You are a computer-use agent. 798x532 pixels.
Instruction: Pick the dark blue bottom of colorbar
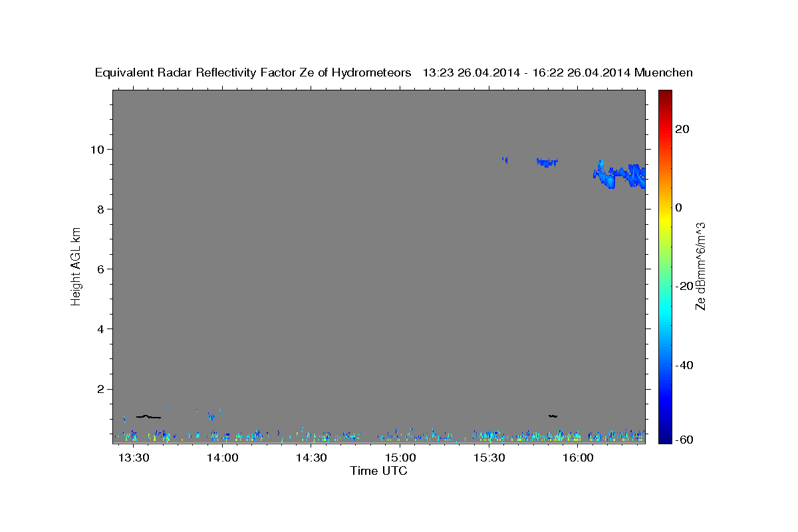click(x=665, y=438)
